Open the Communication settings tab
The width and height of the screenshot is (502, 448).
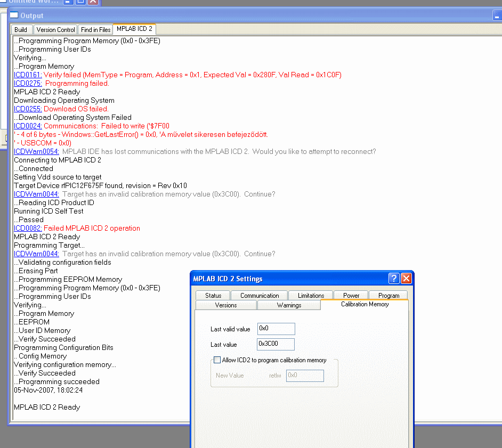[x=260, y=295]
